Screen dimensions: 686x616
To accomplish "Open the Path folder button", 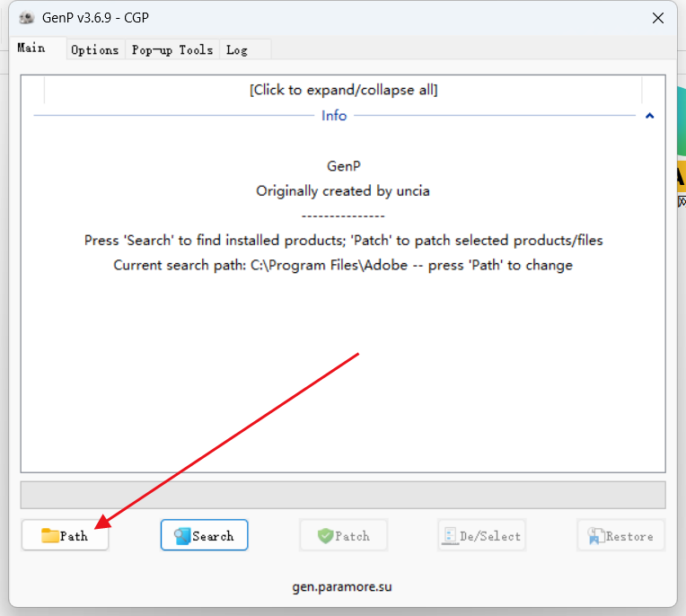I will click(x=65, y=534).
